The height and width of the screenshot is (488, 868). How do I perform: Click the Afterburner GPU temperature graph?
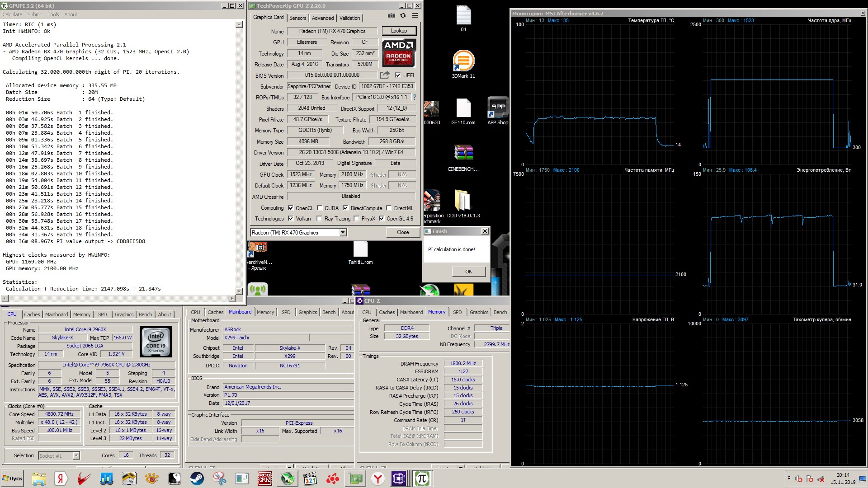click(599, 94)
